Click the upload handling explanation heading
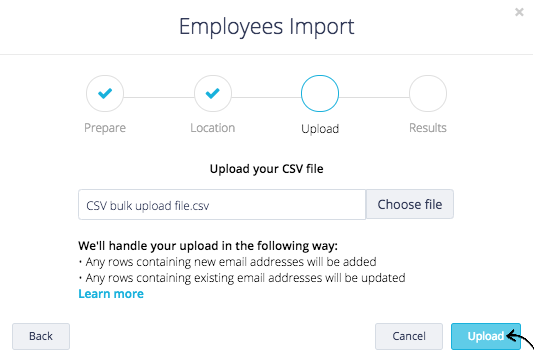 [208, 246]
